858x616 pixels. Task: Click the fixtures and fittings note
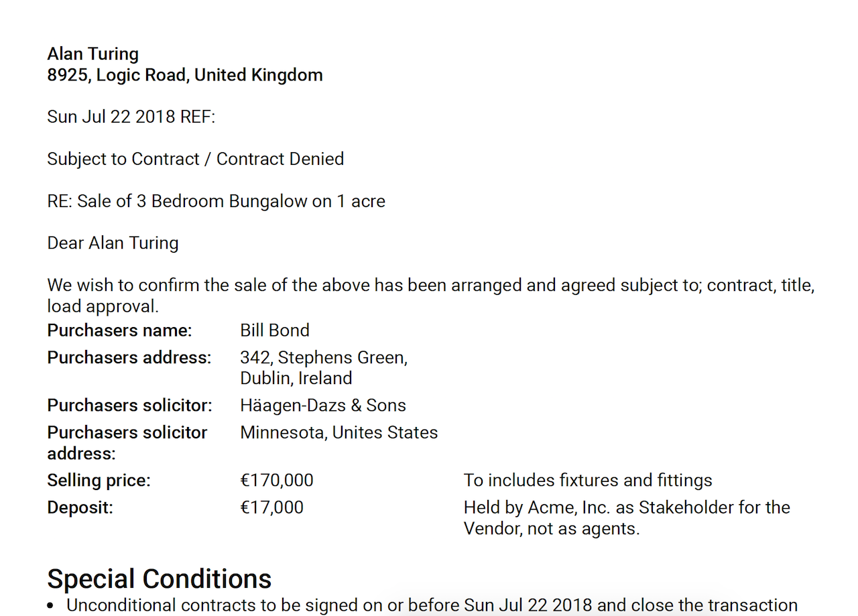[x=588, y=481]
